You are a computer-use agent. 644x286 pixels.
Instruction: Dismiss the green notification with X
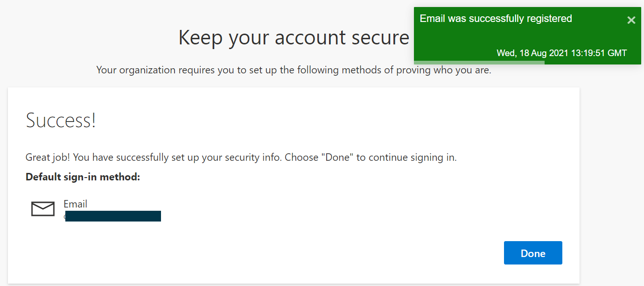631,20
